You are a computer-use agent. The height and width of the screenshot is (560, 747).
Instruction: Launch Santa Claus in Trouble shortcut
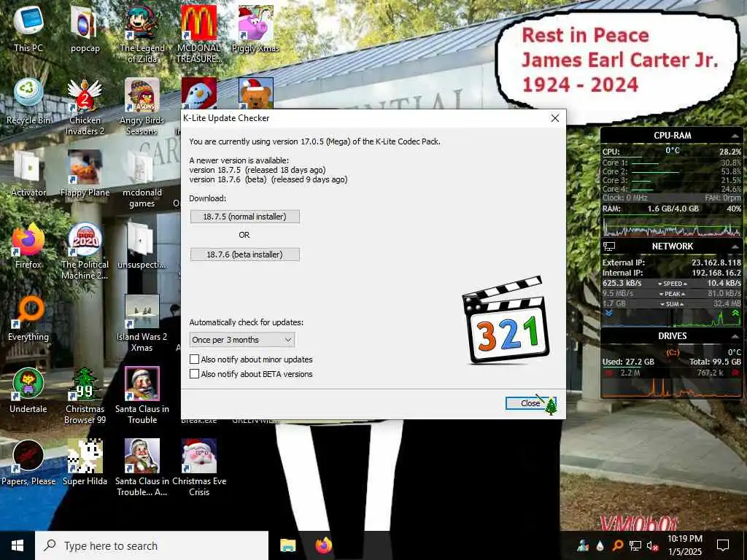click(142, 396)
